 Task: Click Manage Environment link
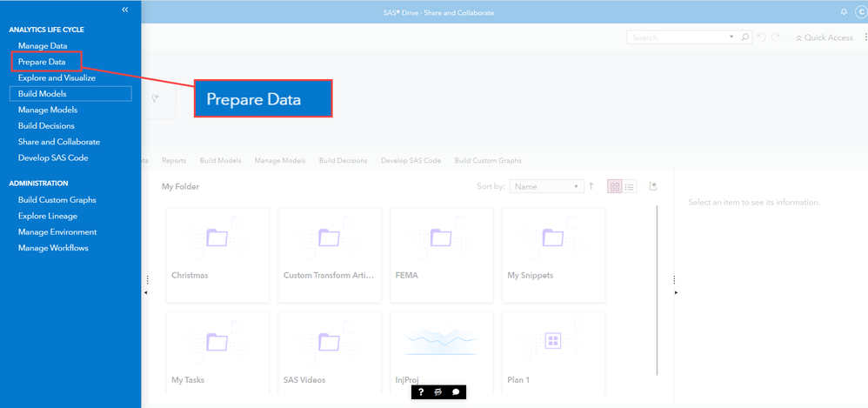[57, 232]
